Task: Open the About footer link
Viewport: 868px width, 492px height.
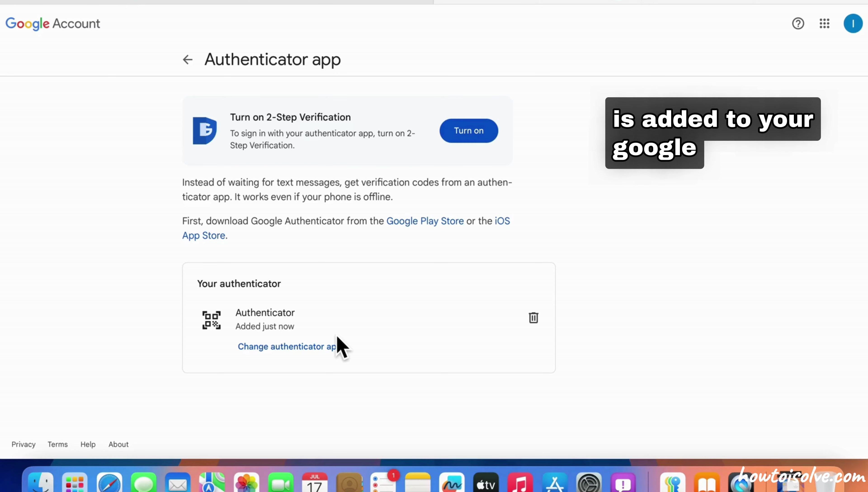Action: tap(118, 444)
